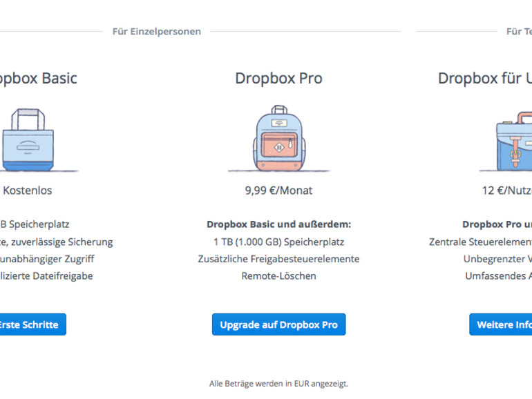The image size is (532, 399).
Task: Click "Dropbox Basic und außerdem:" feature header
Action: tap(278, 224)
